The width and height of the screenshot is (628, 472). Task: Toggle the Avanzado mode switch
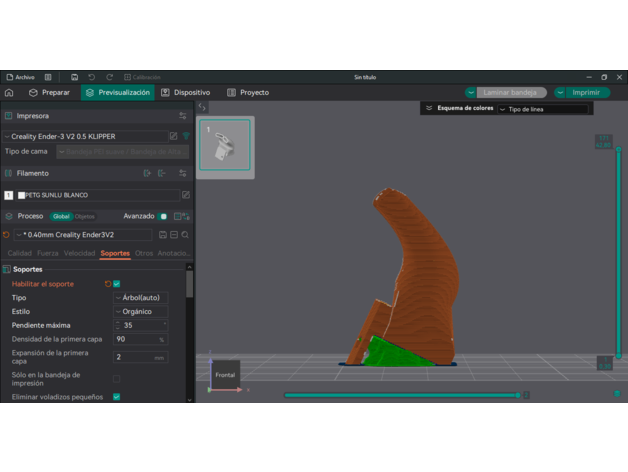[163, 216]
